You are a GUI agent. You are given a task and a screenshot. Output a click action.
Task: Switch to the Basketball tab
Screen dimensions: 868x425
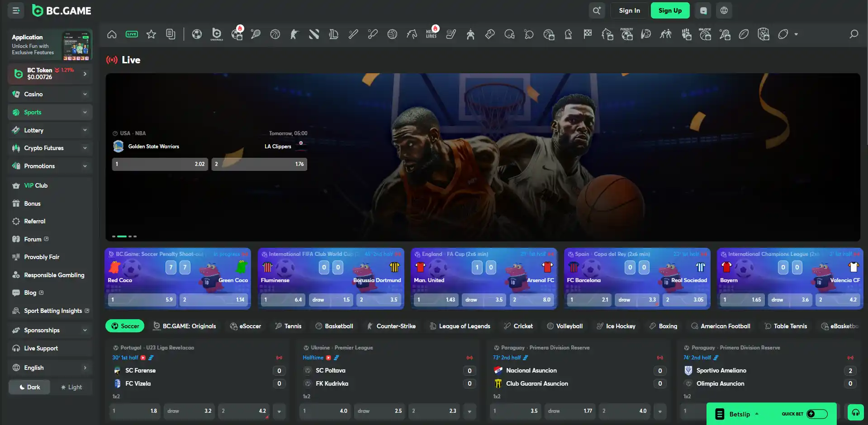coord(334,326)
